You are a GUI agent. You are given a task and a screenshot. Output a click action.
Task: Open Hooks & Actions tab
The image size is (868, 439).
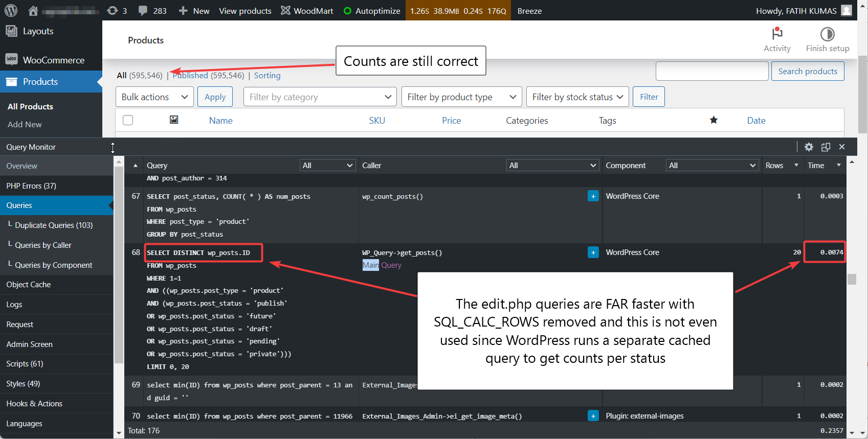tap(56, 404)
